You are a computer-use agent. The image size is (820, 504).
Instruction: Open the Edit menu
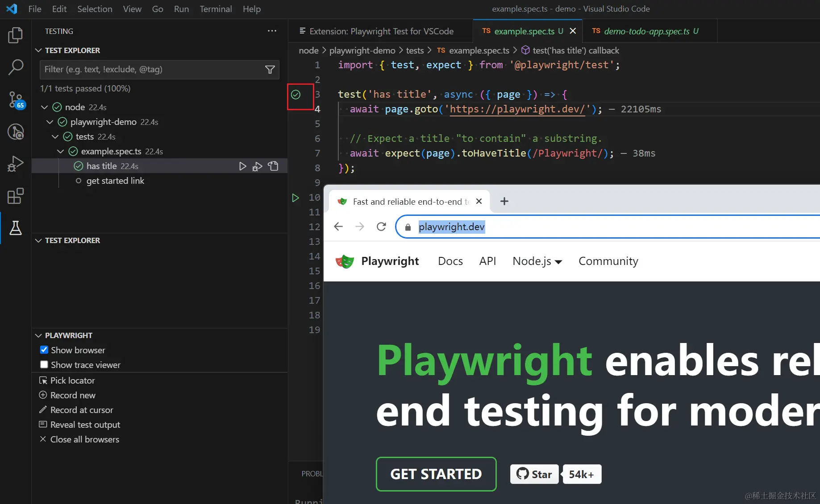point(59,9)
